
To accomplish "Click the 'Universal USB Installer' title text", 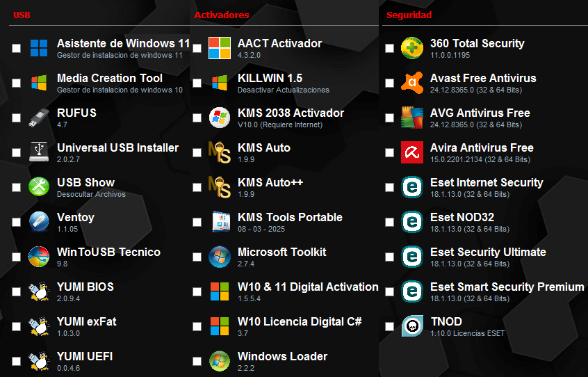I will point(117,147).
